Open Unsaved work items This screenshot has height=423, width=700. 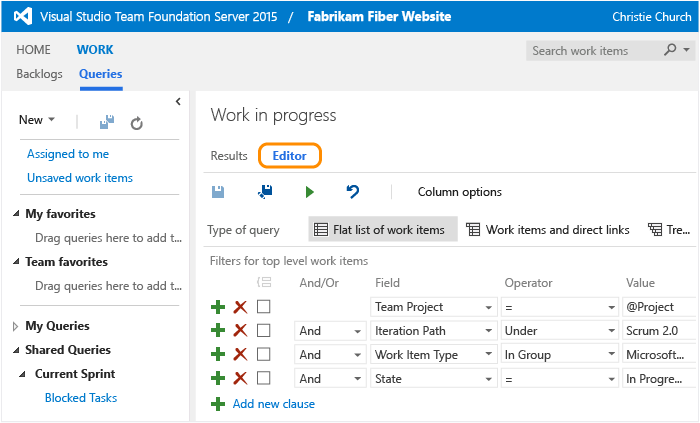coord(80,178)
